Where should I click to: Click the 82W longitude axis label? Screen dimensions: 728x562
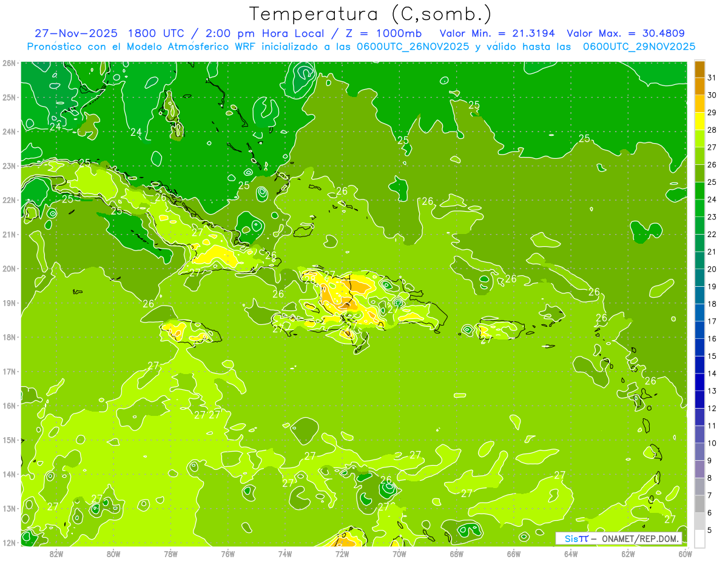(x=56, y=554)
